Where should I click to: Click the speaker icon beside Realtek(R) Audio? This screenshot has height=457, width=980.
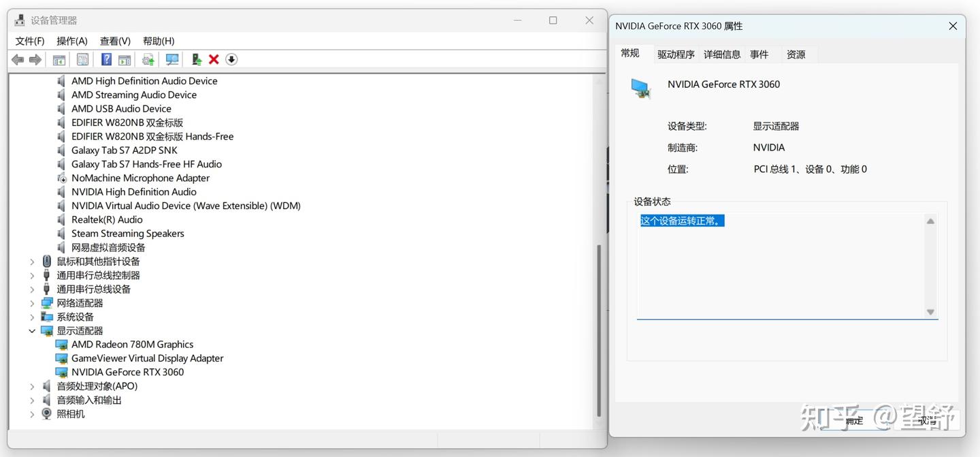point(62,220)
